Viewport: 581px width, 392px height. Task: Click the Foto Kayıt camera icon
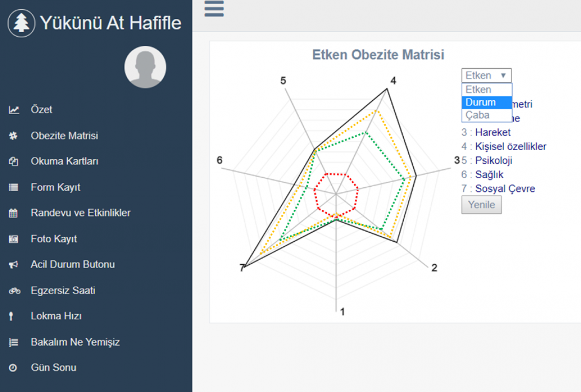[x=14, y=239]
